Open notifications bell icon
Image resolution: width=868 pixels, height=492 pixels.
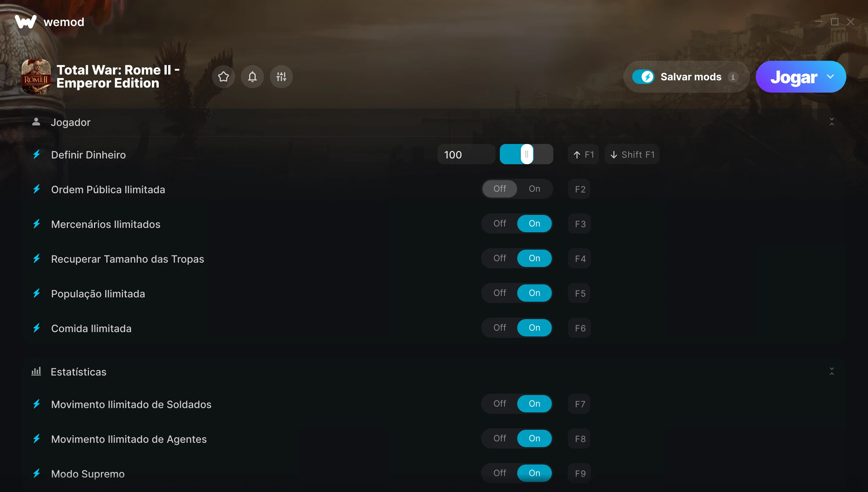point(252,77)
